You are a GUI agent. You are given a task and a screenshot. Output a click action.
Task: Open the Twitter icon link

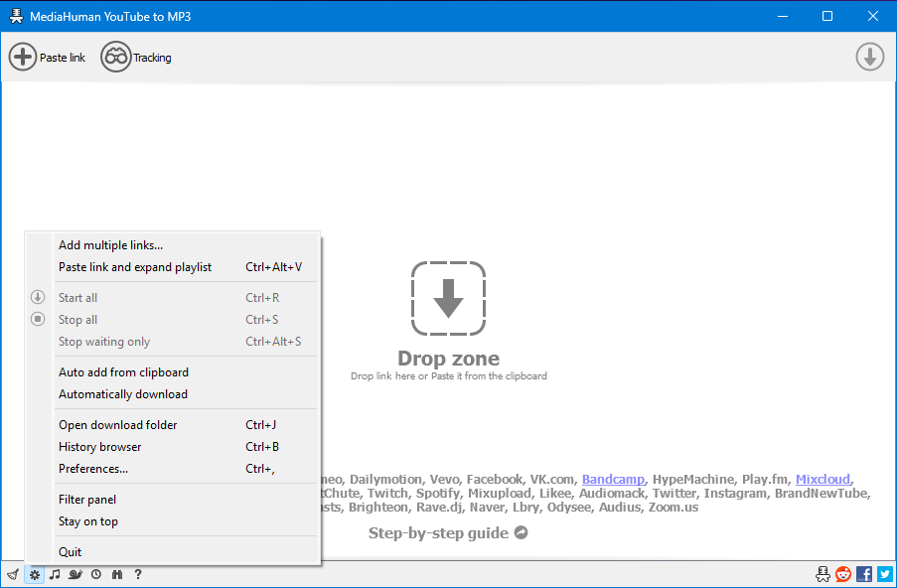point(884,574)
